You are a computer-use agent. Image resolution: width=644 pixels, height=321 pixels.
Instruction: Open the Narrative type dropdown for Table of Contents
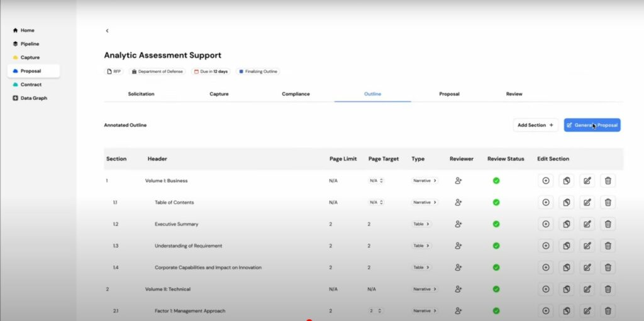point(425,202)
